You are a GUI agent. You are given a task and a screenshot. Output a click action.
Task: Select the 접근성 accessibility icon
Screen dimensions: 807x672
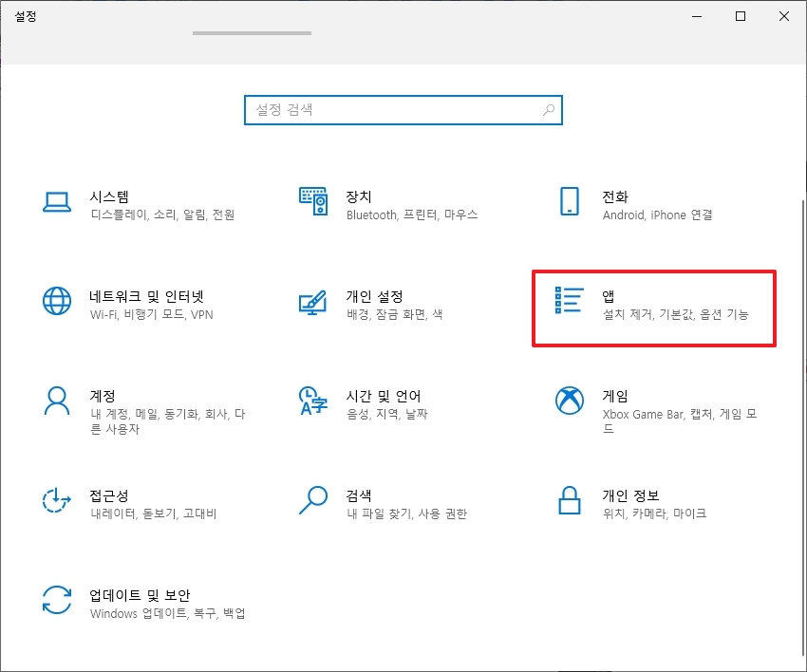coord(57,500)
